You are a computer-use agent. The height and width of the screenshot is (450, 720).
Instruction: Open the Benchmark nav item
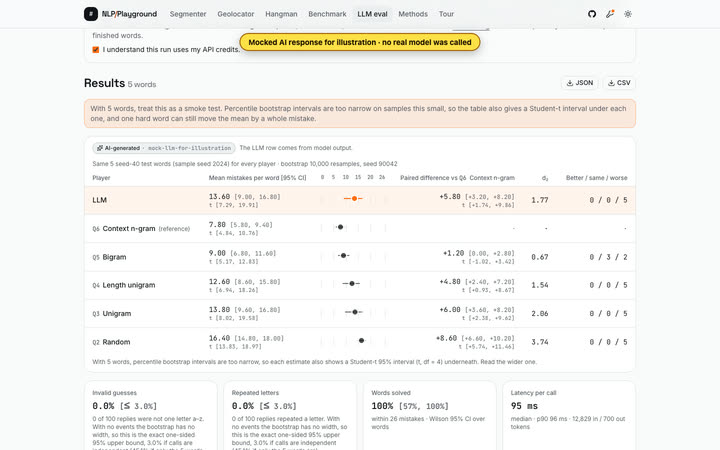tap(327, 14)
